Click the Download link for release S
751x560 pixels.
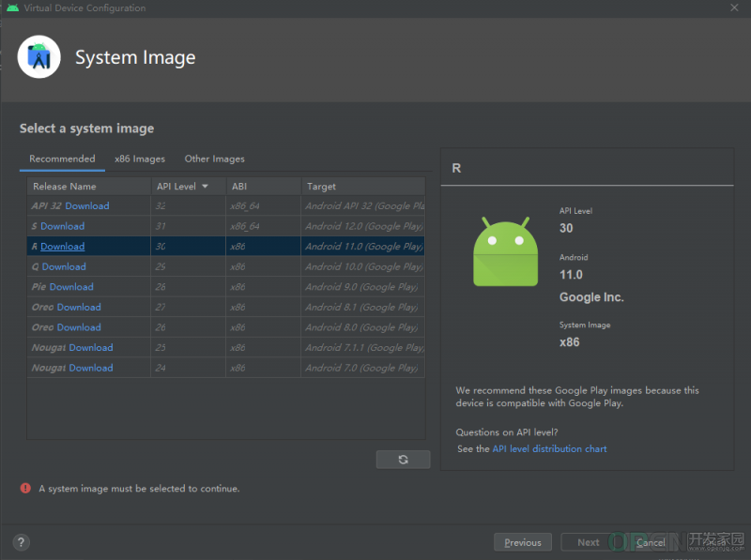(x=62, y=226)
